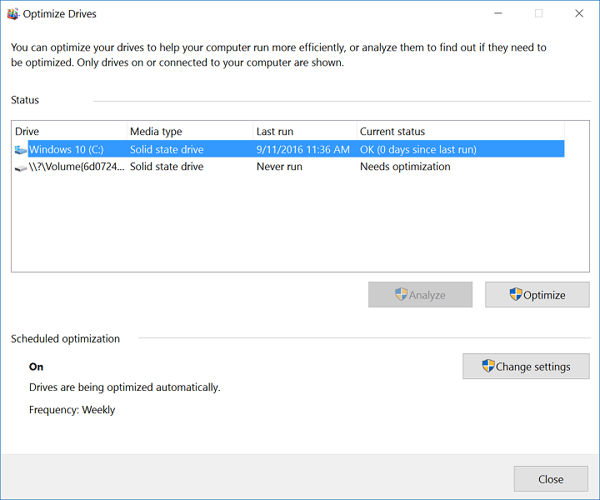Image resolution: width=600 pixels, height=500 pixels.
Task: Click the 'Needs optimization' status cell
Action: click(x=405, y=167)
